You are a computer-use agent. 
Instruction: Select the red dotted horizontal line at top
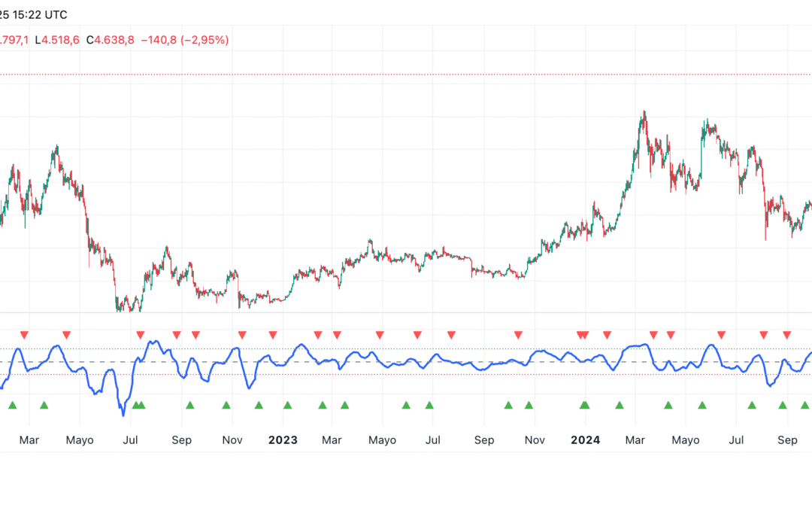pos(406,75)
